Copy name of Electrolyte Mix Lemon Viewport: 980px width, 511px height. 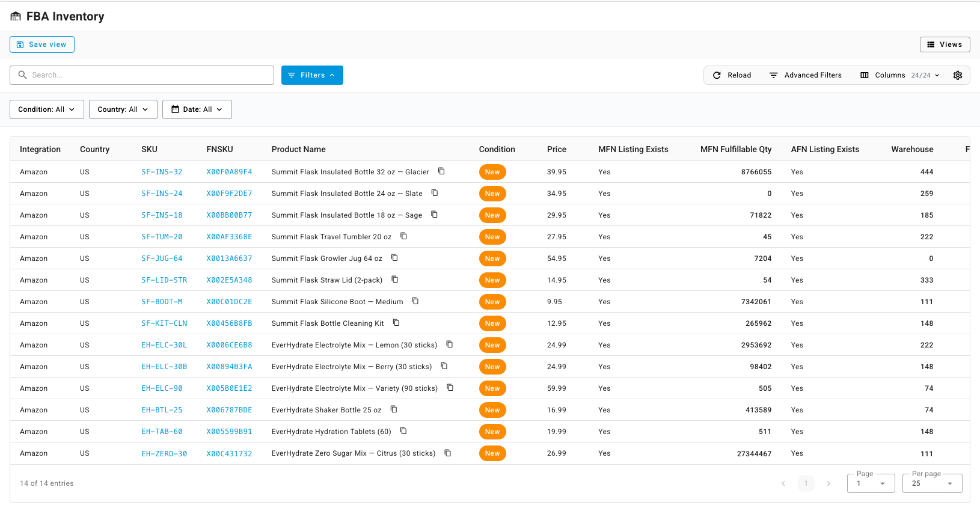coord(449,344)
